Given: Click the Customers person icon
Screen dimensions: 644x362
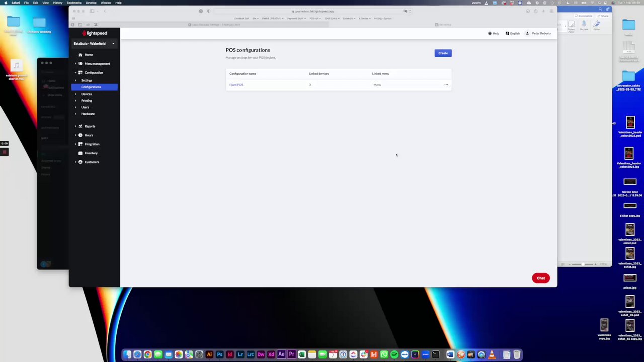Looking at the screenshot, I should point(80,162).
